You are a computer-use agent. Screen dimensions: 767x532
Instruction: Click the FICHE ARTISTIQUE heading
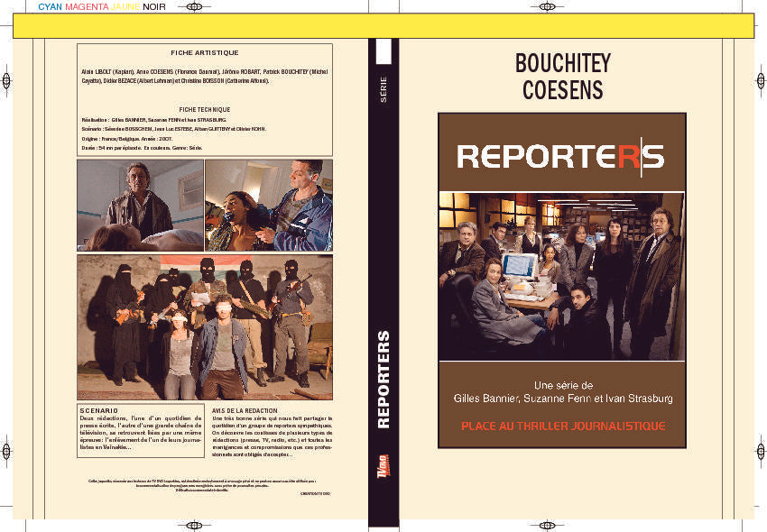(205, 53)
